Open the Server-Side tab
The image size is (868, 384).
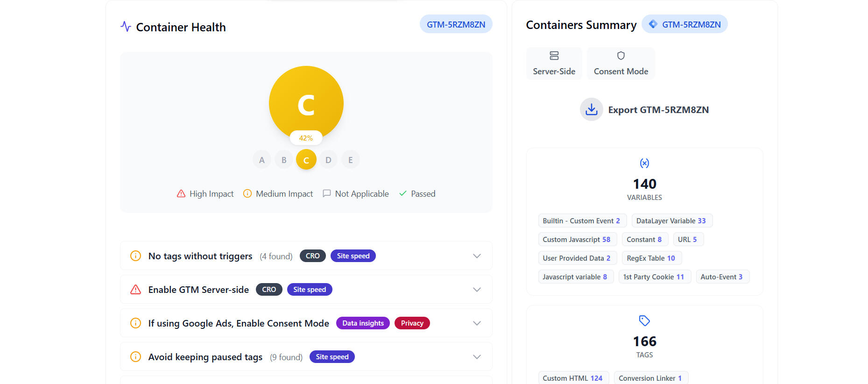(554, 63)
